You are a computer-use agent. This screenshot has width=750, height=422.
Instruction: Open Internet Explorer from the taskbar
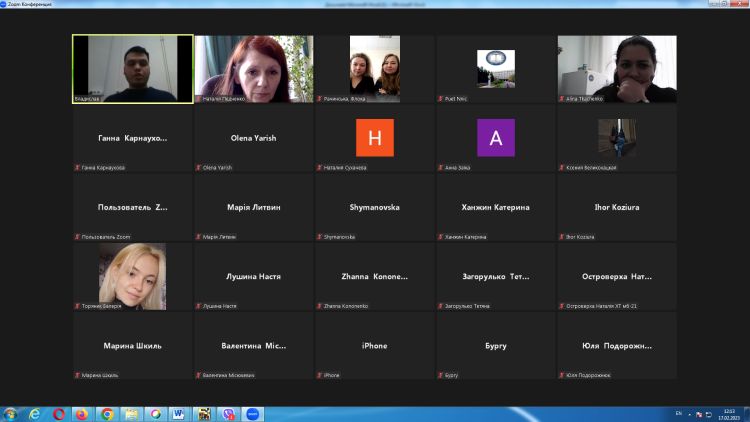click(35, 413)
